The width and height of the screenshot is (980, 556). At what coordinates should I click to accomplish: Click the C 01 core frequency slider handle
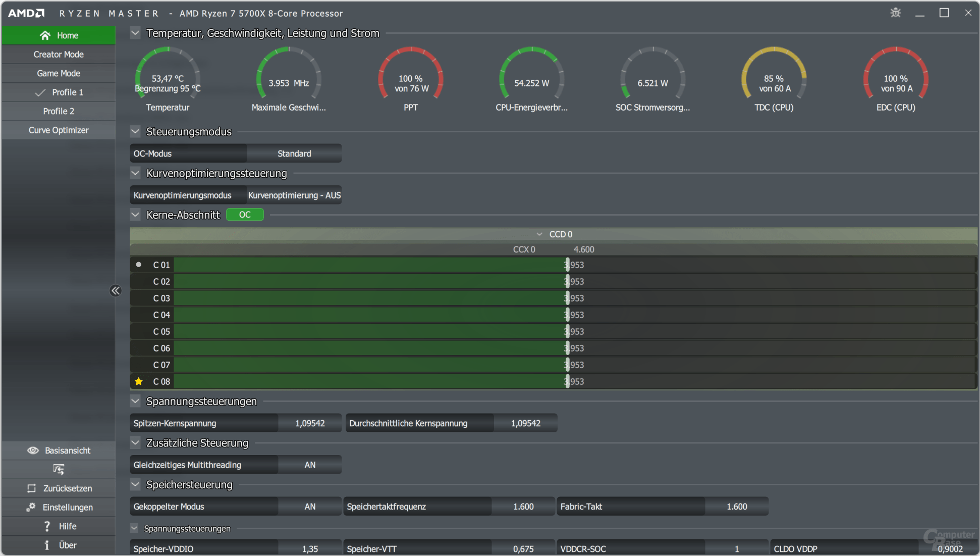(567, 265)
